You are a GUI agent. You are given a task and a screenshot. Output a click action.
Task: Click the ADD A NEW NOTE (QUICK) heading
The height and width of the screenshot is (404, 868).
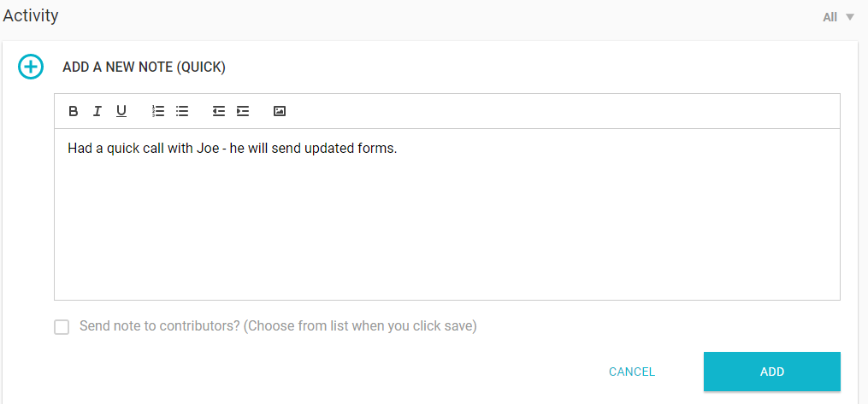pyautogui.click(x=144, y=67)
